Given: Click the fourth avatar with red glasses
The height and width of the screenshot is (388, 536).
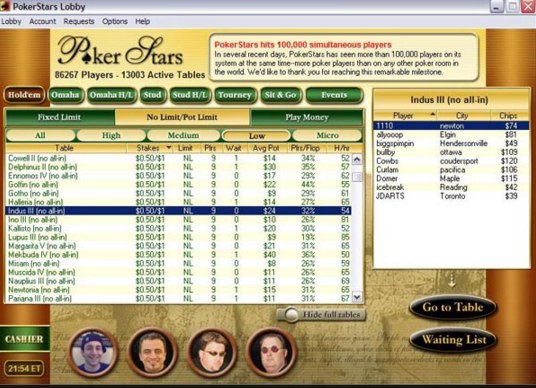Looking at the screenshot, I should coord(271,352).
